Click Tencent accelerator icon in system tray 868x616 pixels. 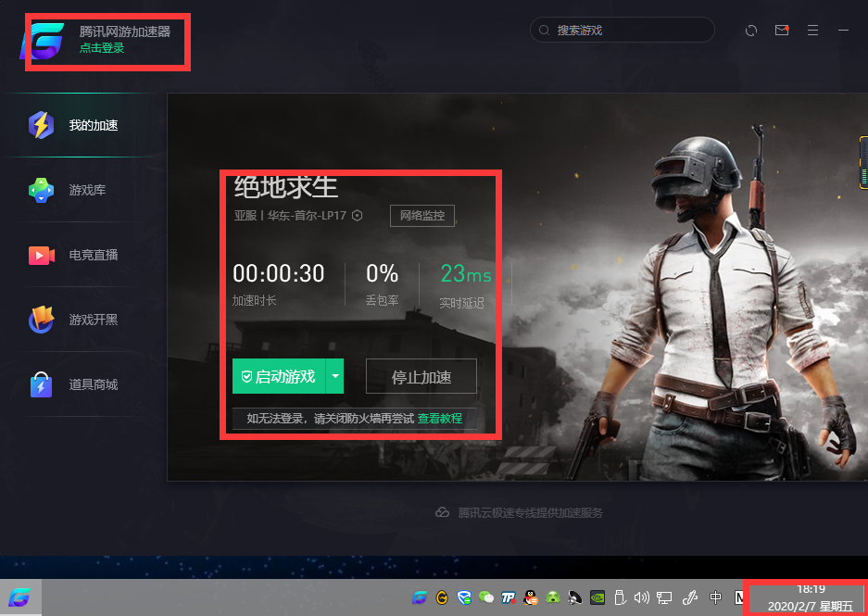(x=421, y=597)
